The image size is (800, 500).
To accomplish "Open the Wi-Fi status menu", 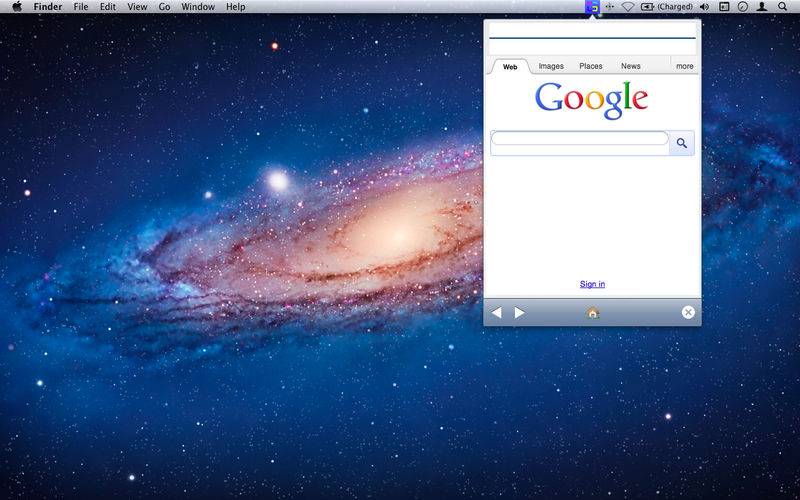I will 628,7.
